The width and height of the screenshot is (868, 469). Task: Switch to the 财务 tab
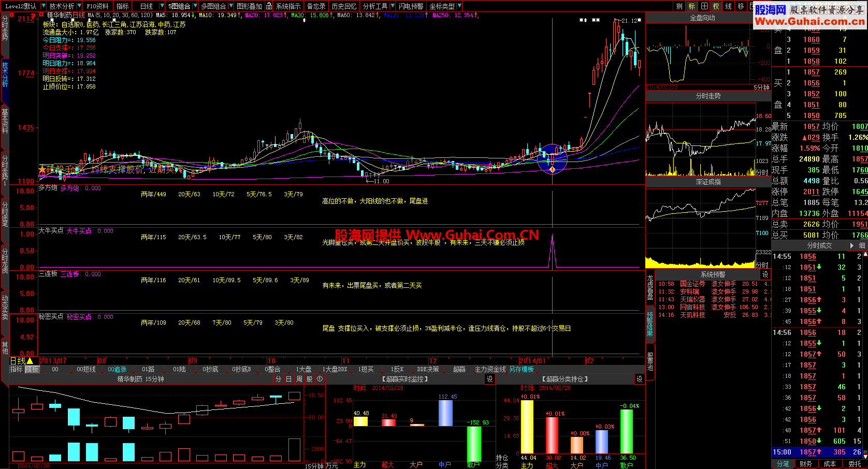(805, 464)
